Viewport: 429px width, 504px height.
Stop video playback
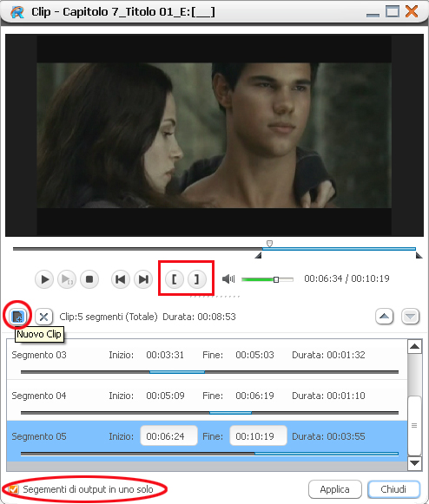coord(89,279)
